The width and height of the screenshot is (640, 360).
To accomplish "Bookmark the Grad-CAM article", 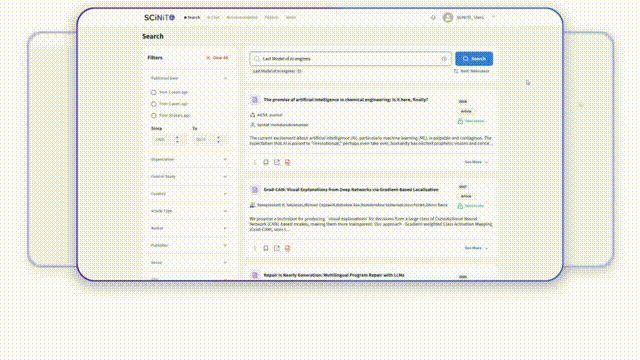I will [266, 248].
